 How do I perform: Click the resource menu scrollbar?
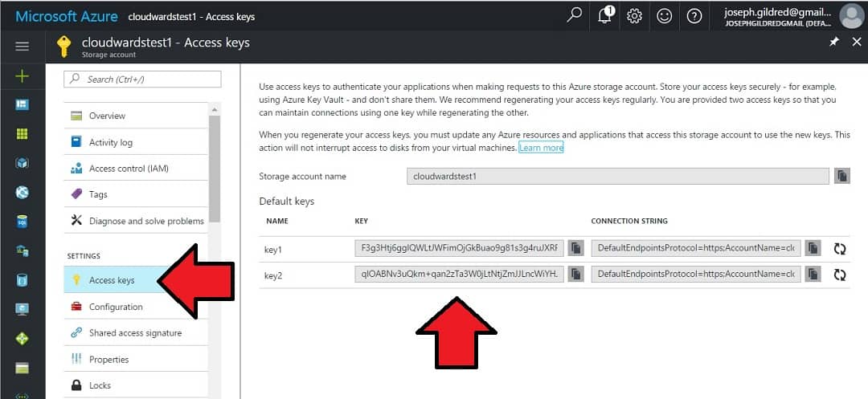215,169
